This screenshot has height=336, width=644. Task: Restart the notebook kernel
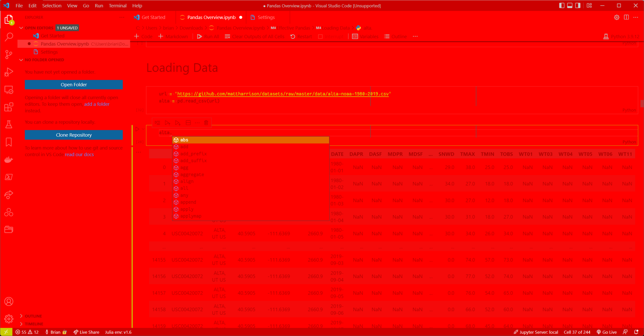coord(301,37)
